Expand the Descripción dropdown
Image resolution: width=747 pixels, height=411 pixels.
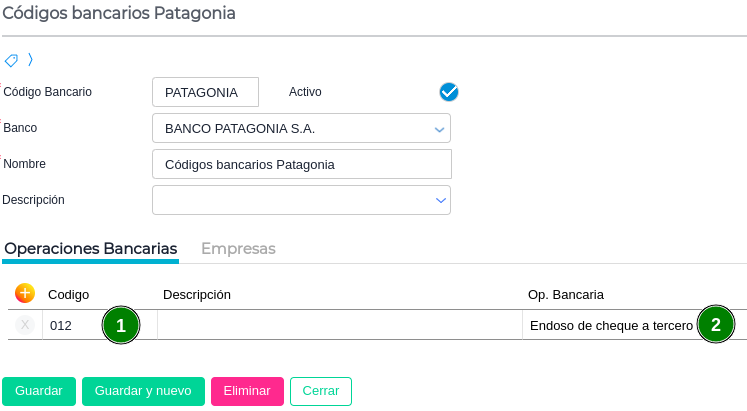(439, 200)
